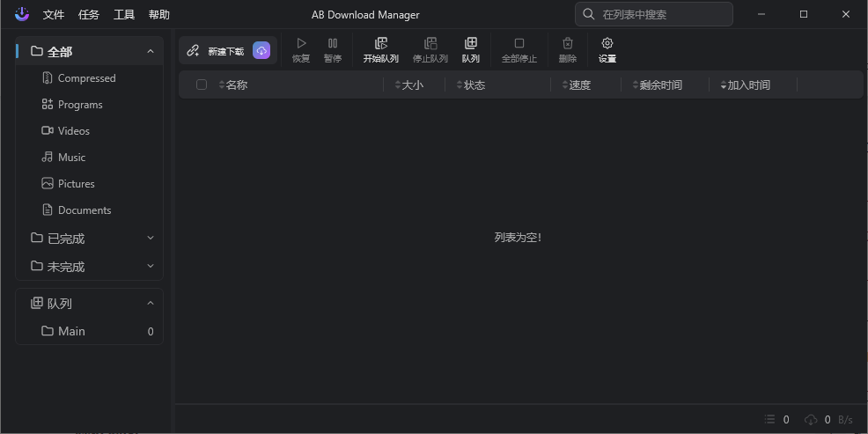Click the 暂停 pause icon

(332, 43)
